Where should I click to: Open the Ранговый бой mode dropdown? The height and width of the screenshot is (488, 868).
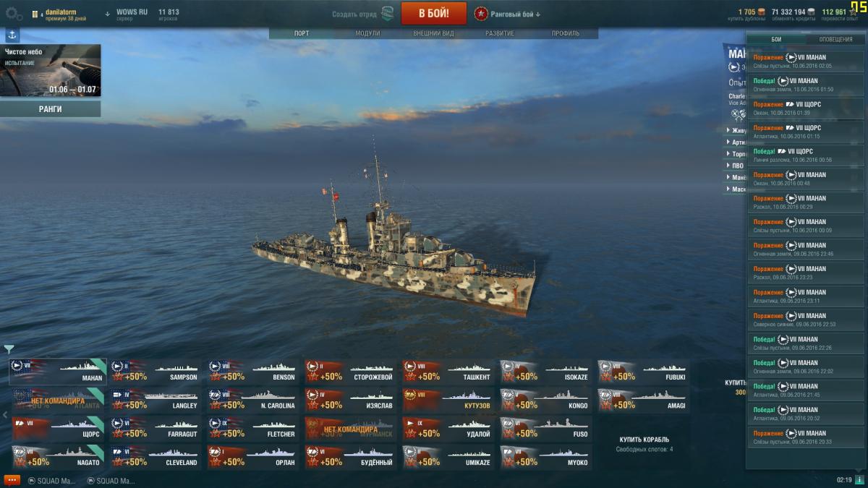pos(507,14)
